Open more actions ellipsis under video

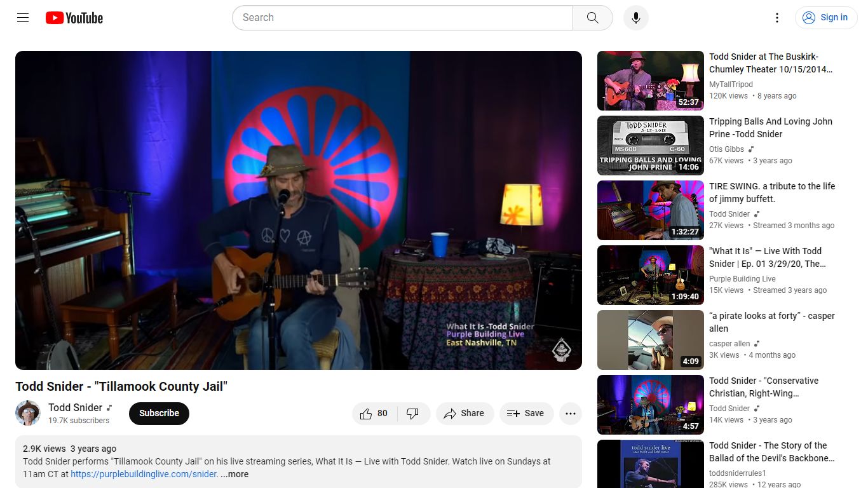(x=571, y=414)
